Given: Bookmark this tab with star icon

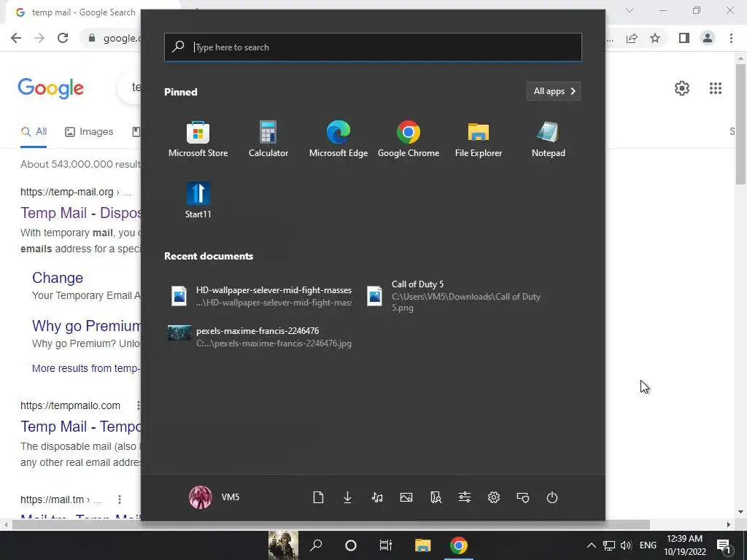Looking at the screenshot, I should click(x=655, y=39).
